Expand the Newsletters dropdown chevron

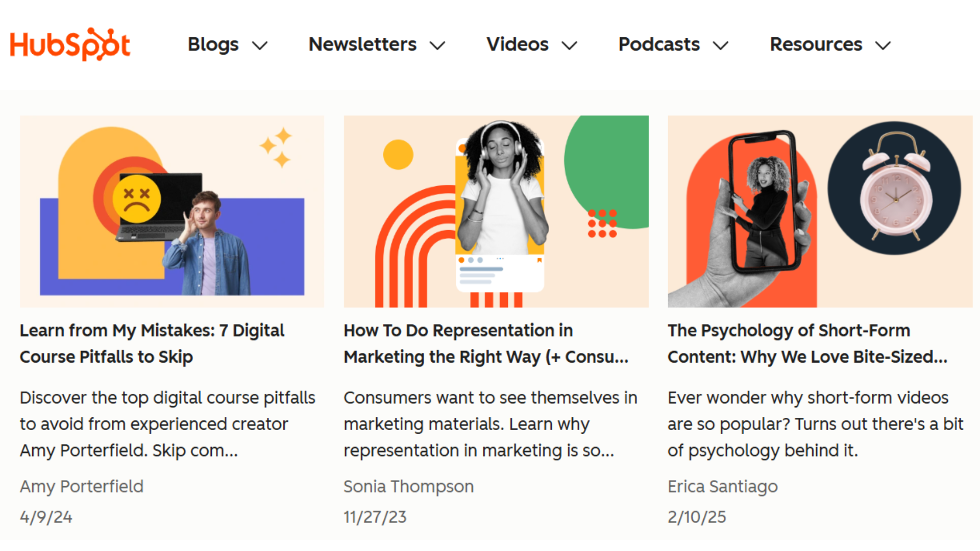[x=437, y=46]
